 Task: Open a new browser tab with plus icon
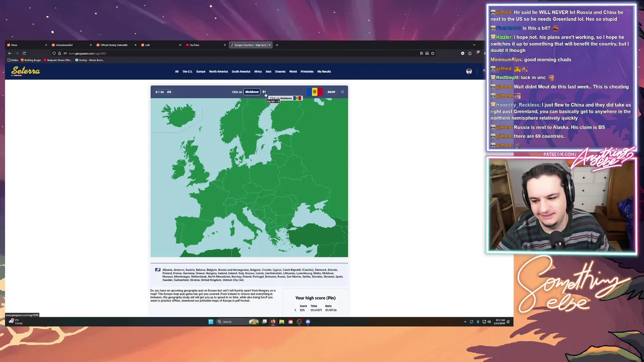point(277,45)
